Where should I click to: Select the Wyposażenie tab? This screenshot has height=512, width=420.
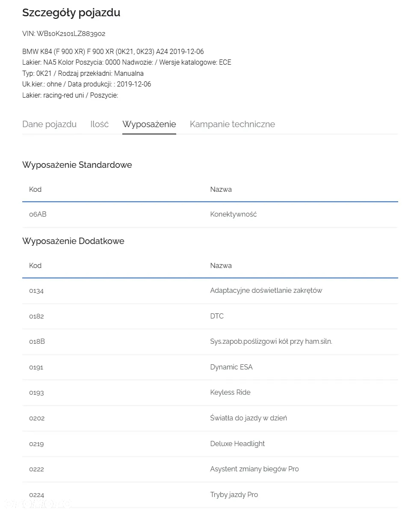(149, 124)
